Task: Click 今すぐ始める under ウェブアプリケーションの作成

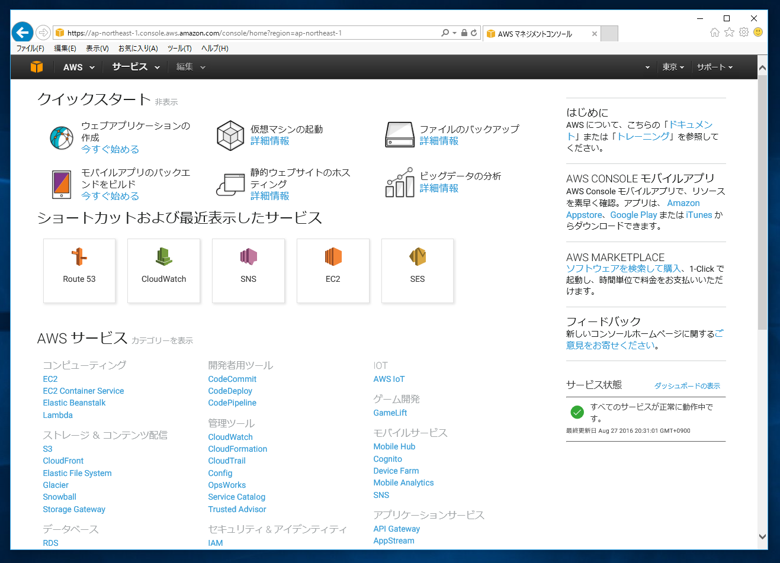Action: [x=110, y=149]
